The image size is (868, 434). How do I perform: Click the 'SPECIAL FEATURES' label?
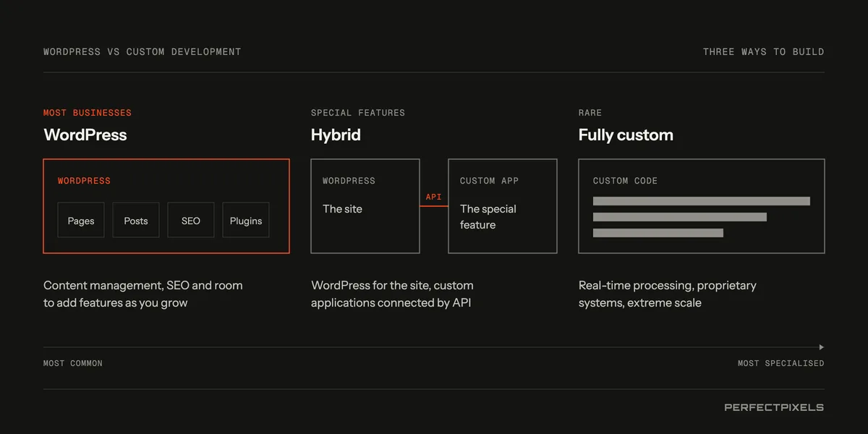[358, 113]
